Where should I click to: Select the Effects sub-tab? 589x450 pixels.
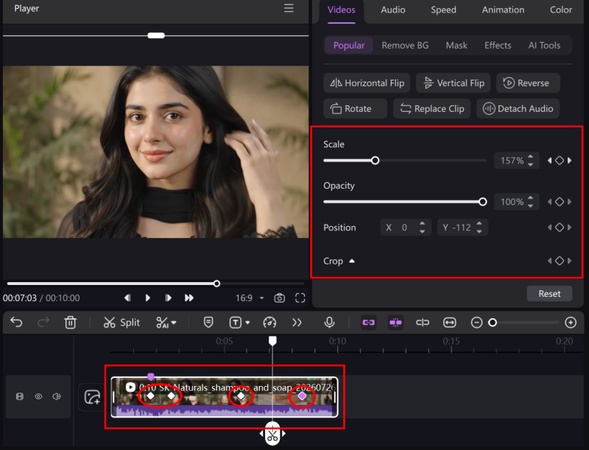click(x=498, y=45)
